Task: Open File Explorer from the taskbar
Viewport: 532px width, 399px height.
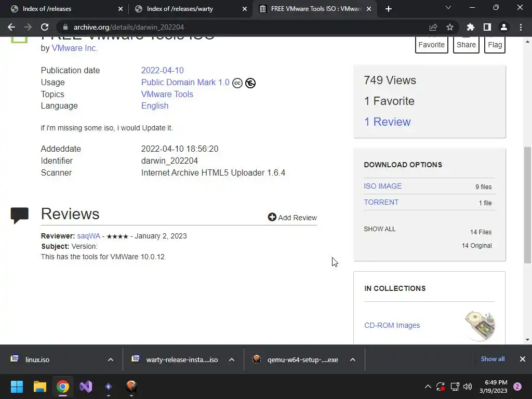Action: point(39,387)
